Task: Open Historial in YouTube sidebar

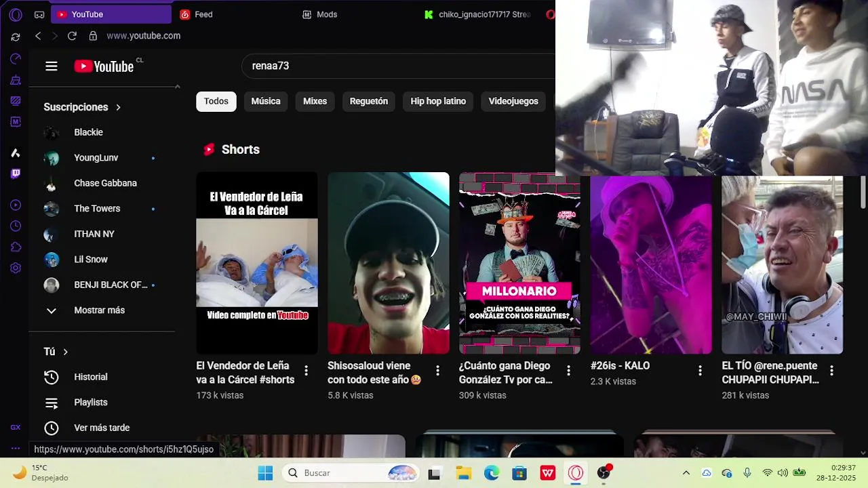Action: 90,377
